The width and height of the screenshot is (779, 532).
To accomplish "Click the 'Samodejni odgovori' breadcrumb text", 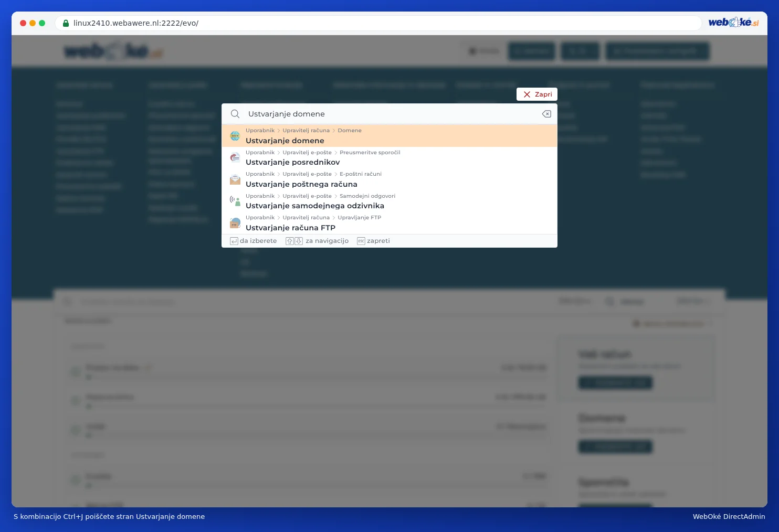I will [367, 196].
